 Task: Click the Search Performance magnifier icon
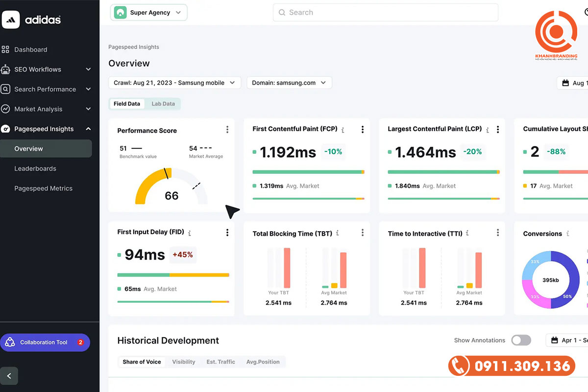(5, 89)
